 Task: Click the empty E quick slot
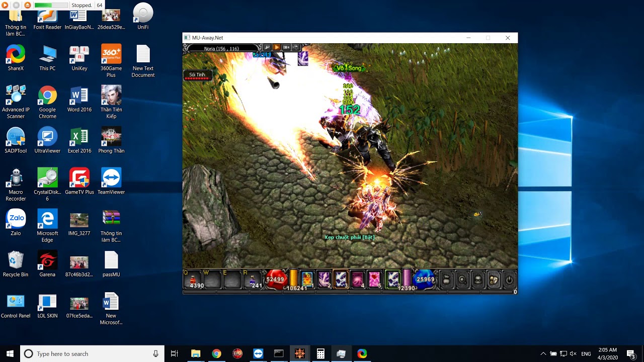[233, 280]
